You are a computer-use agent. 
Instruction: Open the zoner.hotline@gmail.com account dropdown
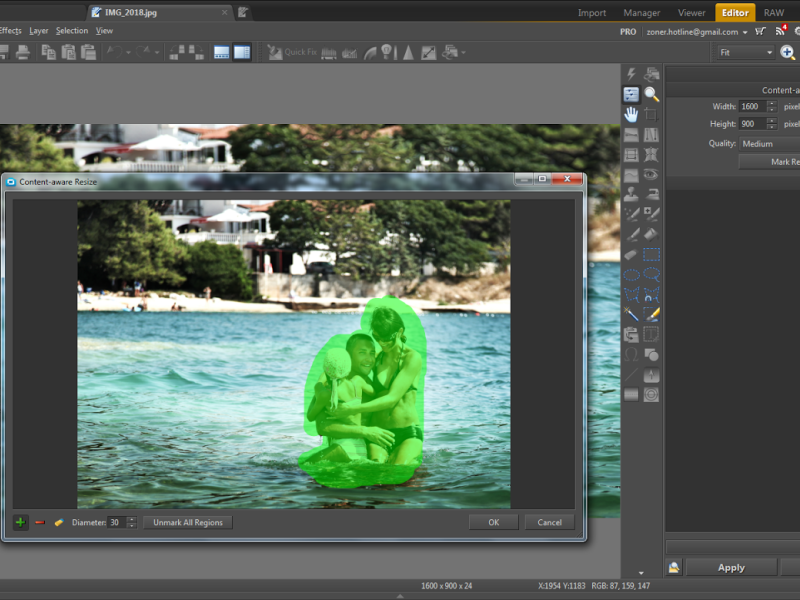[x=696, y=32]
